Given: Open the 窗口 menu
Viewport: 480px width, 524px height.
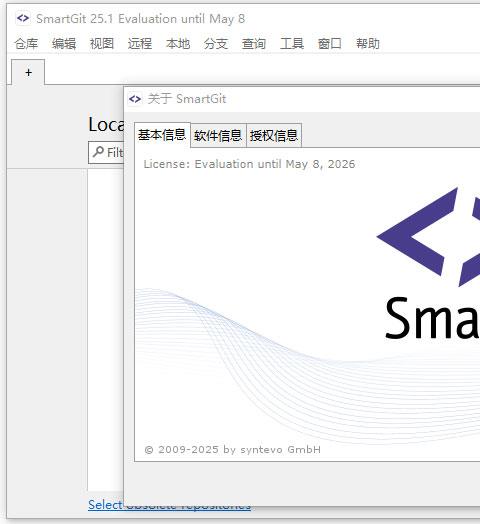Looking at the screenshot, I should pyautogui.click(x=330, y=43).
